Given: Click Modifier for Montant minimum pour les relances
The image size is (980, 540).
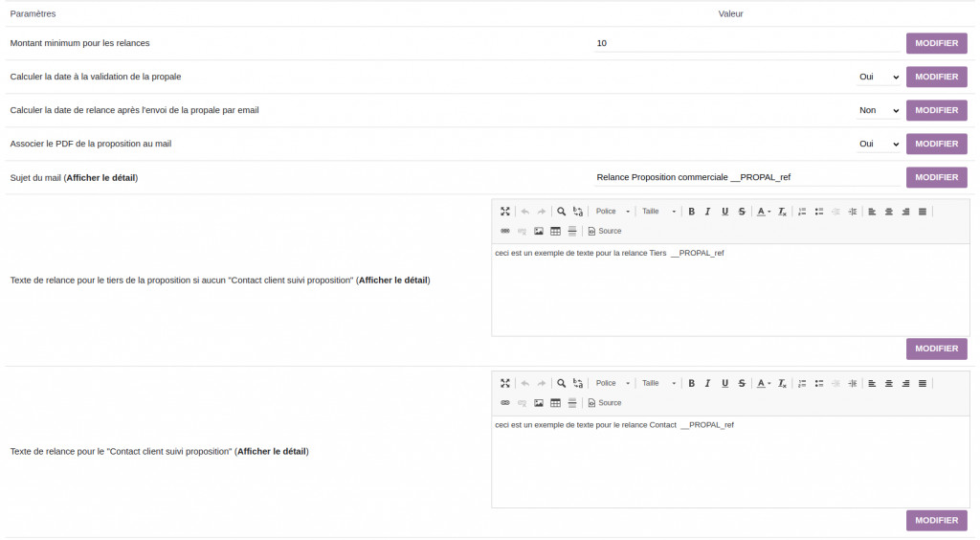Looking at the screenshot, I should pos(936,43).
